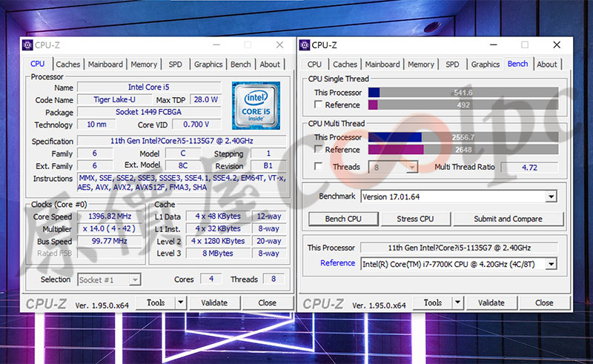Open Mainboard tab in left window
The image size is (593, 364).
105,64
